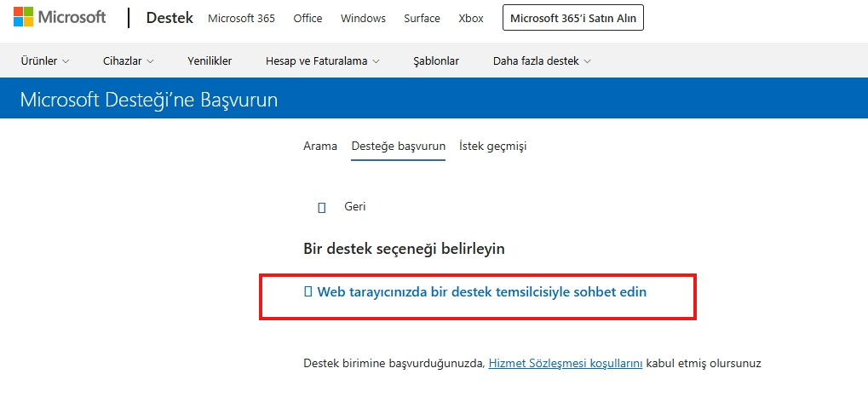Expand Daha fazla destek dropdown
The width and height of the screenshot is (868, 420).
[x=542, y=60]
